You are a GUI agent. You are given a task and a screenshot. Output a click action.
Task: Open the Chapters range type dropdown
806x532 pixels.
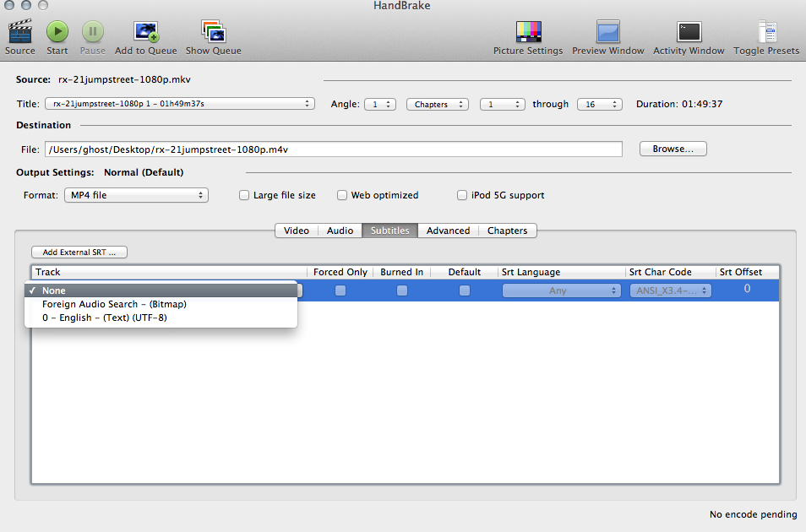pyautogui.click(x=438, y=105)
